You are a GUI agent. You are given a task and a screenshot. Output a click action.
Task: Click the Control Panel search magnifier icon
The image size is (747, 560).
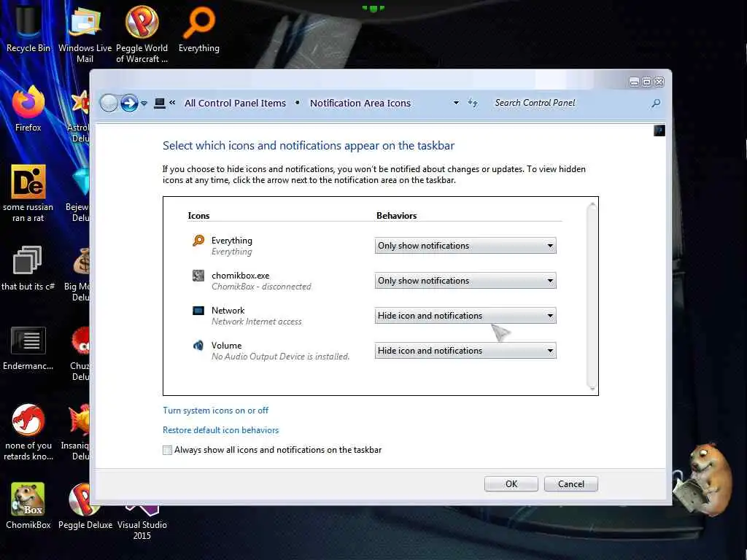(656, 103)
